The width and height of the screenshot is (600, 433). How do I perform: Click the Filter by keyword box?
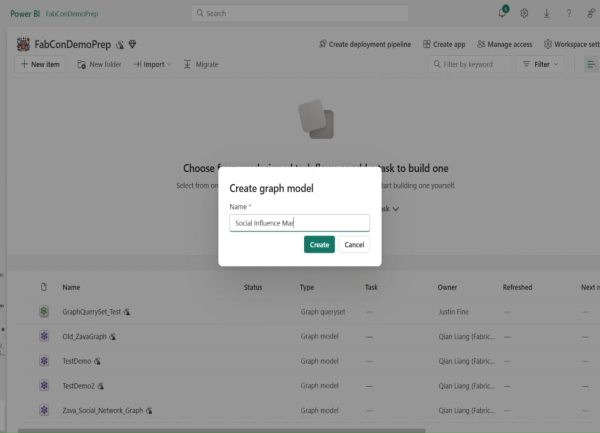pyautogui.click(x=470, y=64)
